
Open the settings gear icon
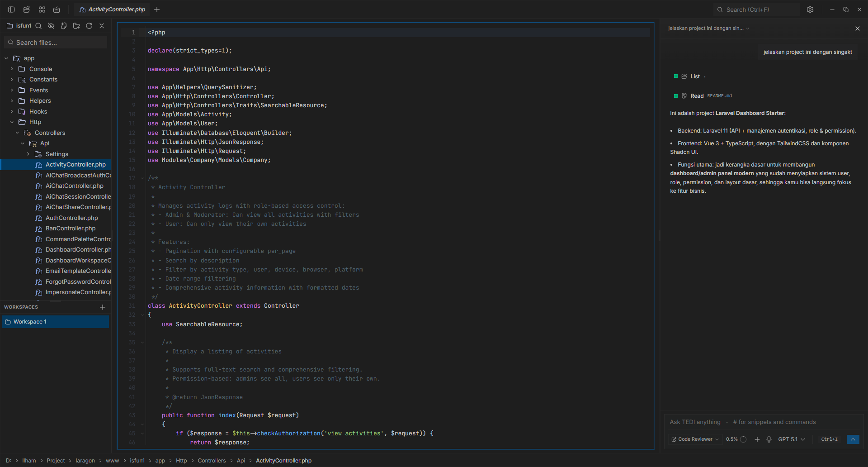coord(810,10)
